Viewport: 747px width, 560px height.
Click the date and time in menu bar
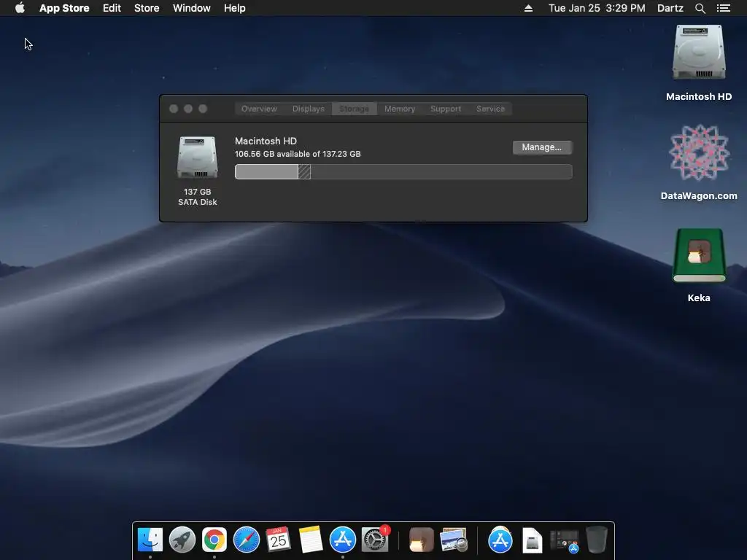(x=597, y=8)
